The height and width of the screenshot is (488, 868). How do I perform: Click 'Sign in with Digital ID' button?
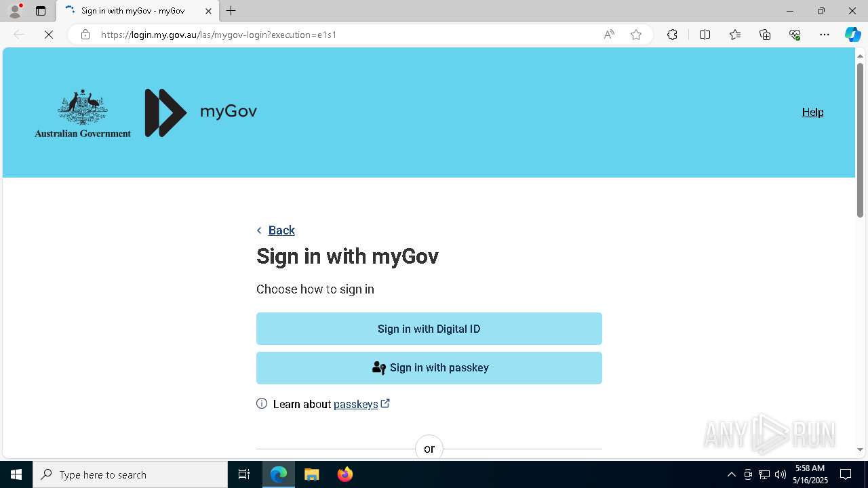point(429,329)
